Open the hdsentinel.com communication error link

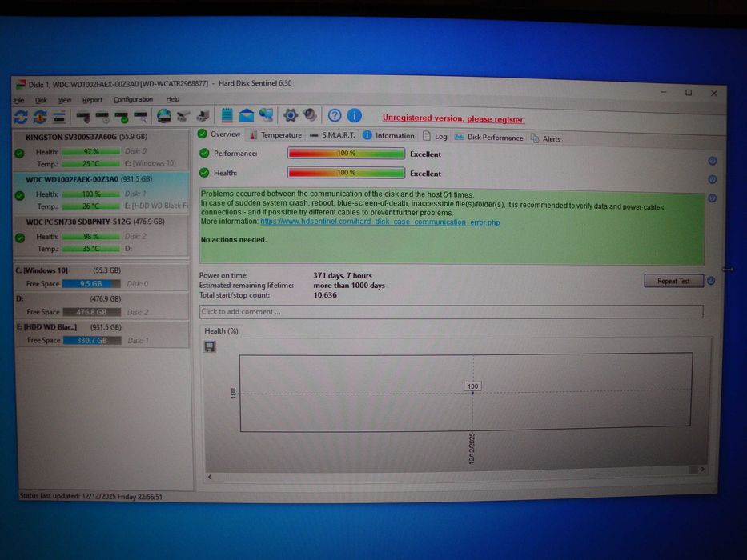pyautogui.click(x=380, y=222)
